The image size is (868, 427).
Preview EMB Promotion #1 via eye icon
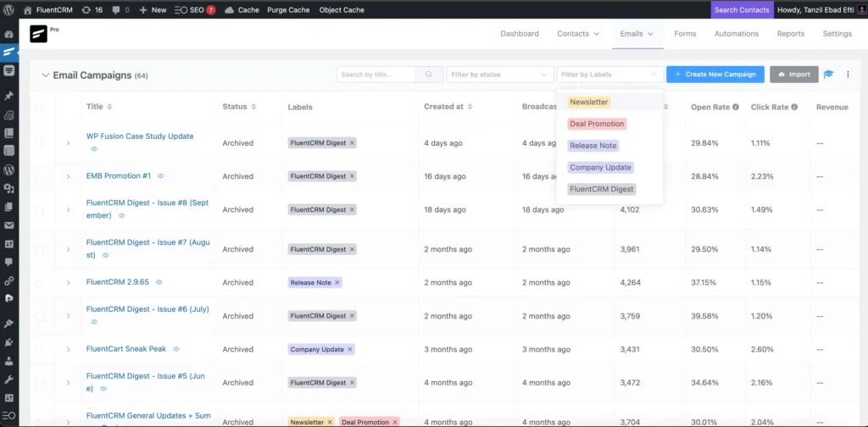click(160, 176)
